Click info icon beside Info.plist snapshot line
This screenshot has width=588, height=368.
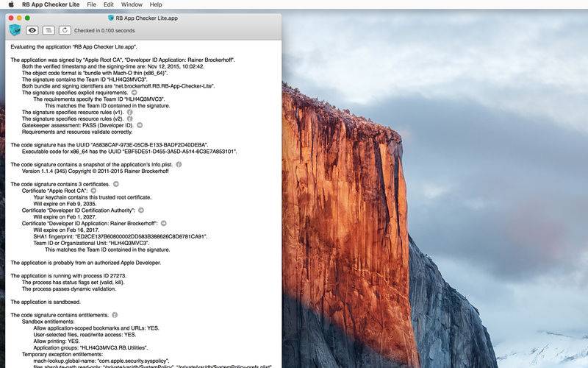click(179, 164)
